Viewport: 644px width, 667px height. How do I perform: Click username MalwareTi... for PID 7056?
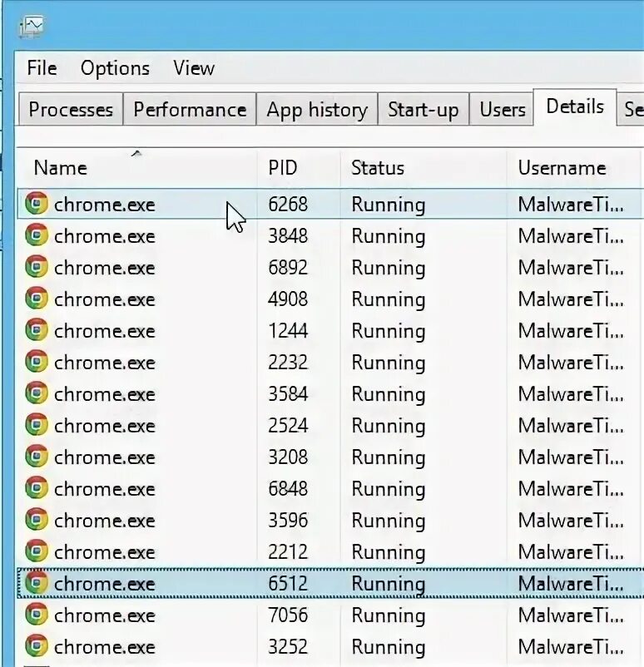click(571, 615)
